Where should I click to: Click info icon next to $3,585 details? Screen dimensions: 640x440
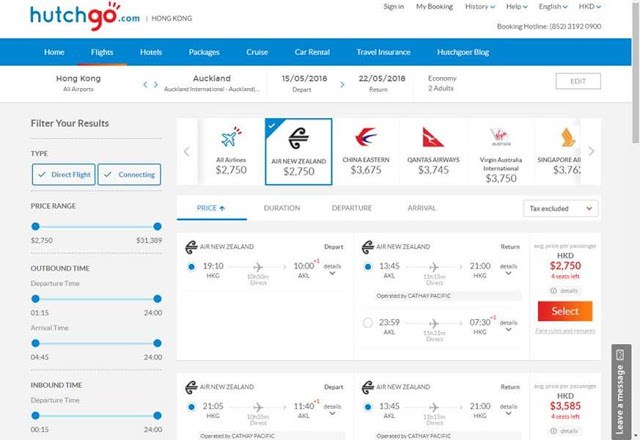coord(553,431)
